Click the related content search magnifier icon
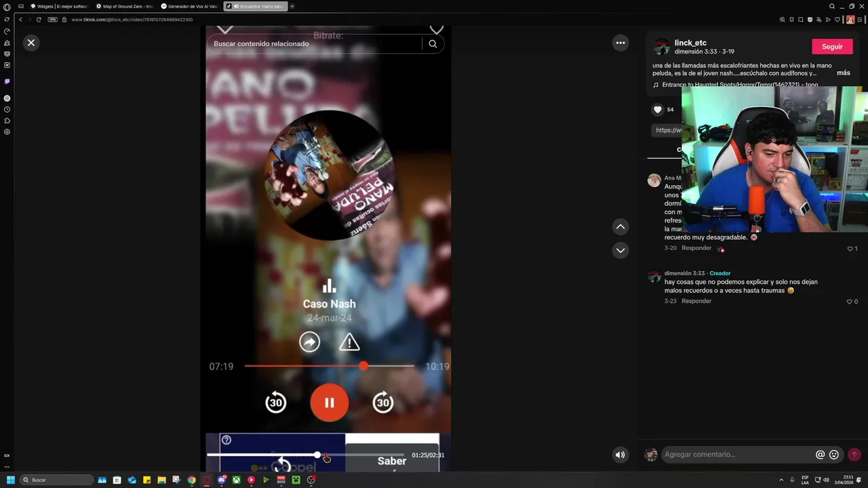 433,44
